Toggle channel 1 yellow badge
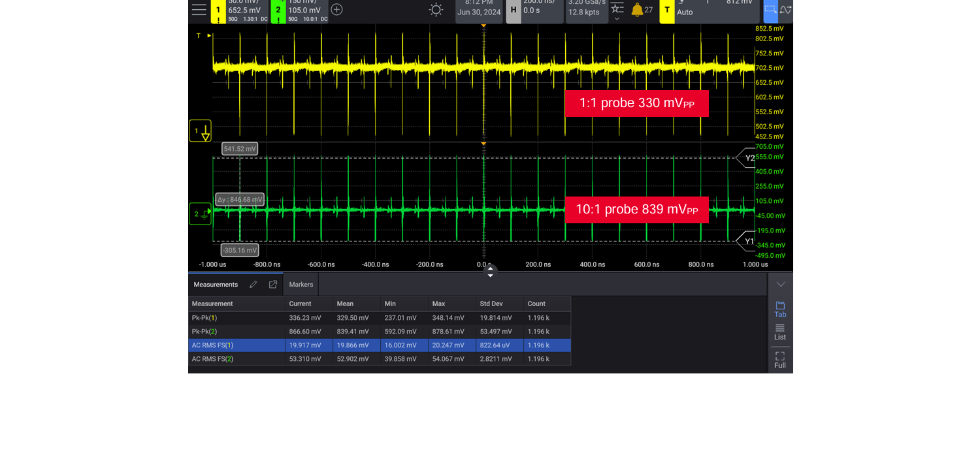This screenshot has width=980, height=457. [x=218, y=10]
